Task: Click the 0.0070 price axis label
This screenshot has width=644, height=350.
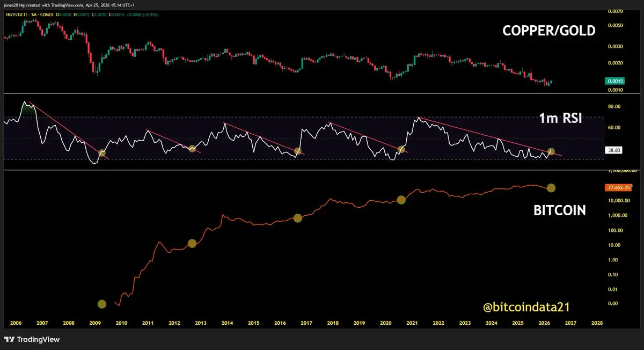Action: click(616, 11)
